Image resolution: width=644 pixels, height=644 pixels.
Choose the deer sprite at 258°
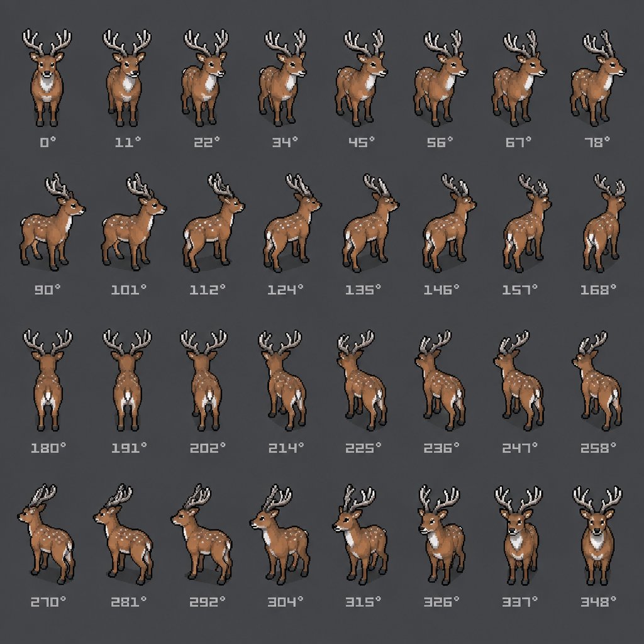pos(597,380)
